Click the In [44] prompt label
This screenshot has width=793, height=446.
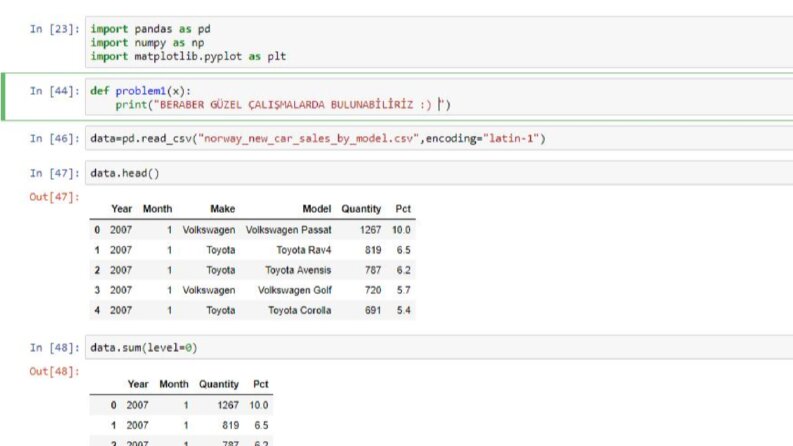54,91
